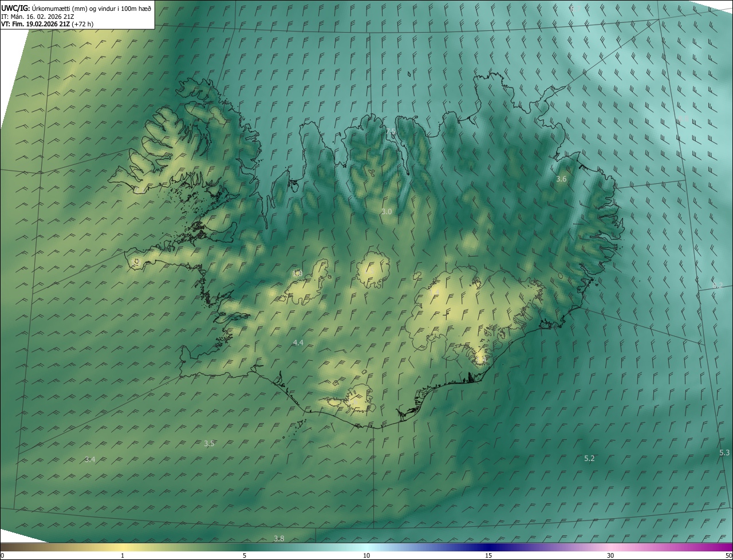Viewport: 733px width, 560px height.
Task: Click the '3.0' value label on the map
Action: point(387,211)
